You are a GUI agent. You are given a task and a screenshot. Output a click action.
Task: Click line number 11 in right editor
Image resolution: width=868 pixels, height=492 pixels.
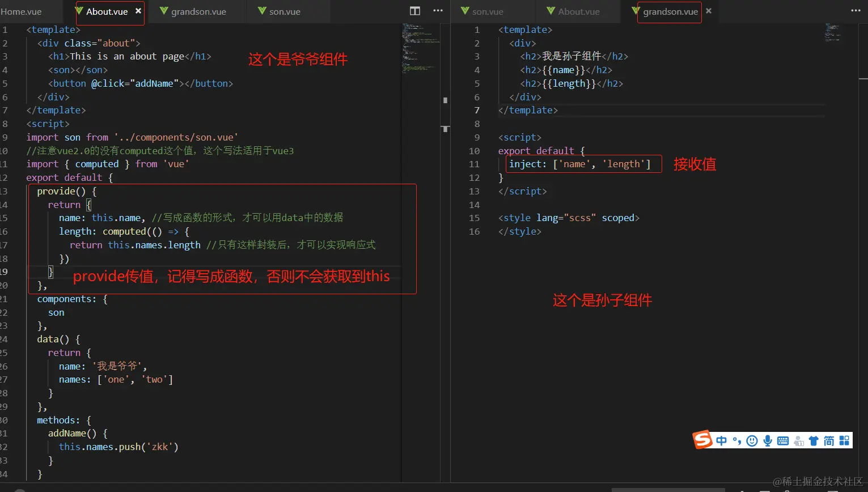point(474,164)
